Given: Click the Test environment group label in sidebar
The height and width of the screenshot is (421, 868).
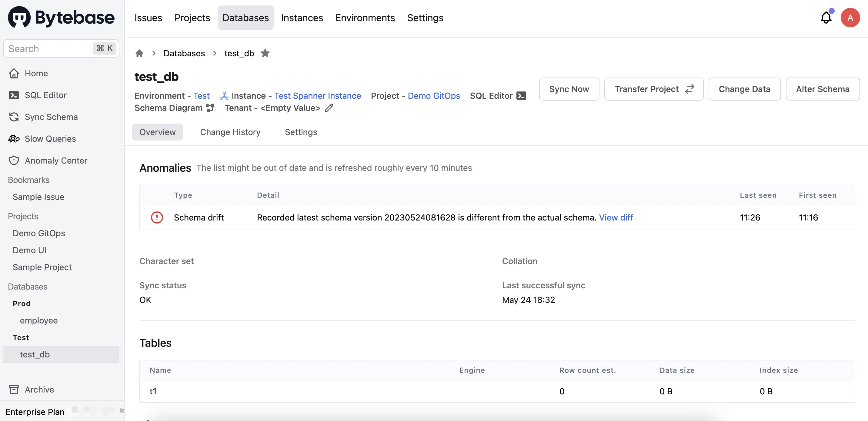Looking at the screenshot, I should coord(21,337).
